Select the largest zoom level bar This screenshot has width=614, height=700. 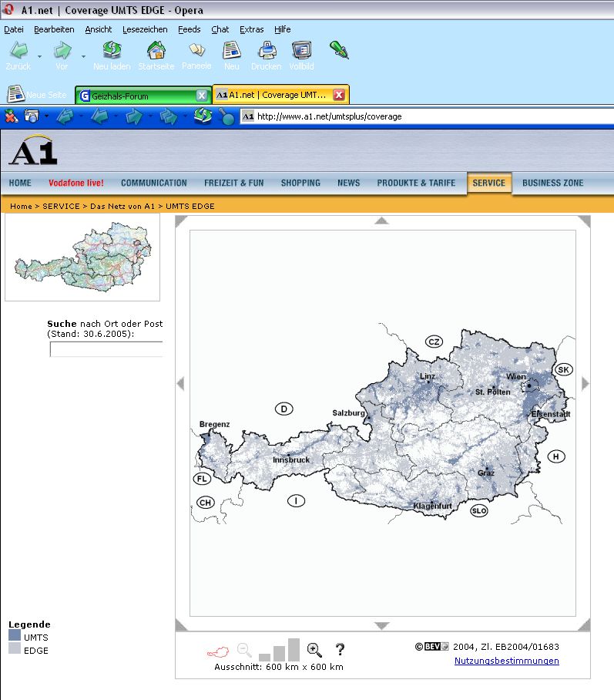point(294,649)
